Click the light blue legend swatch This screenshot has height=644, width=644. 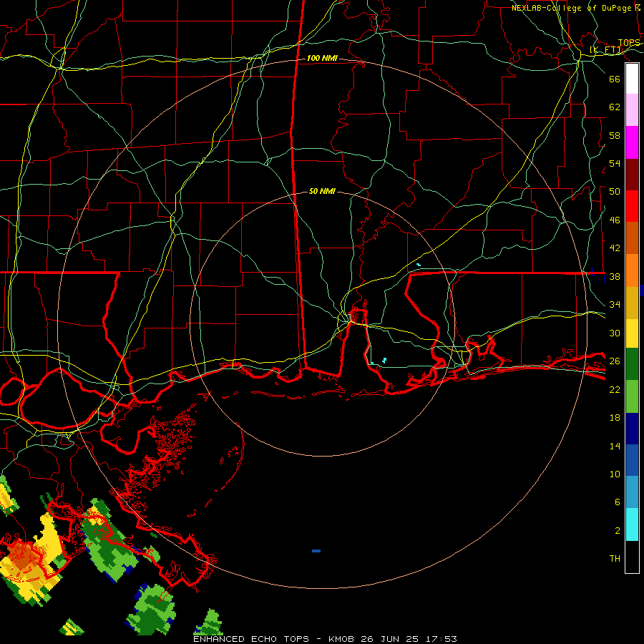[632, 492]
